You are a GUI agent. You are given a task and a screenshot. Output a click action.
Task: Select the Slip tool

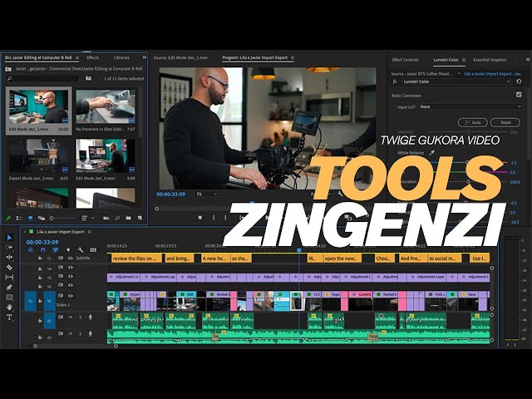point(9,277)
